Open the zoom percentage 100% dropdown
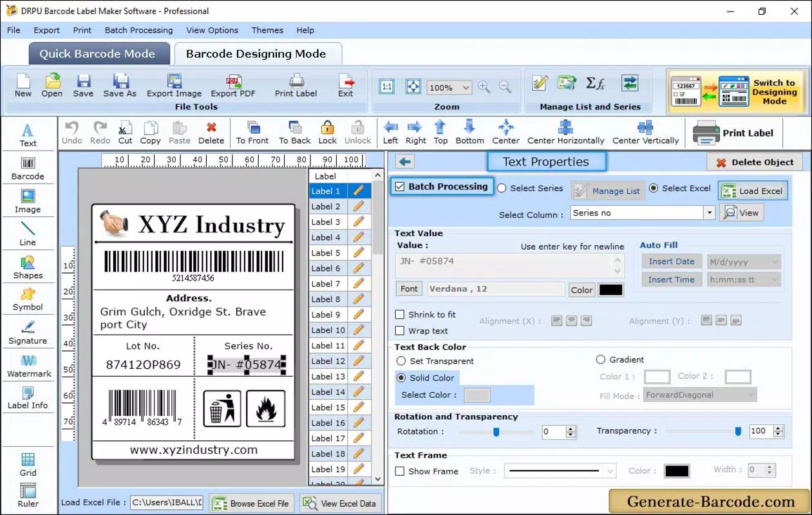The height and width of the screenshot is (515, 812). (x=466, y=88)
